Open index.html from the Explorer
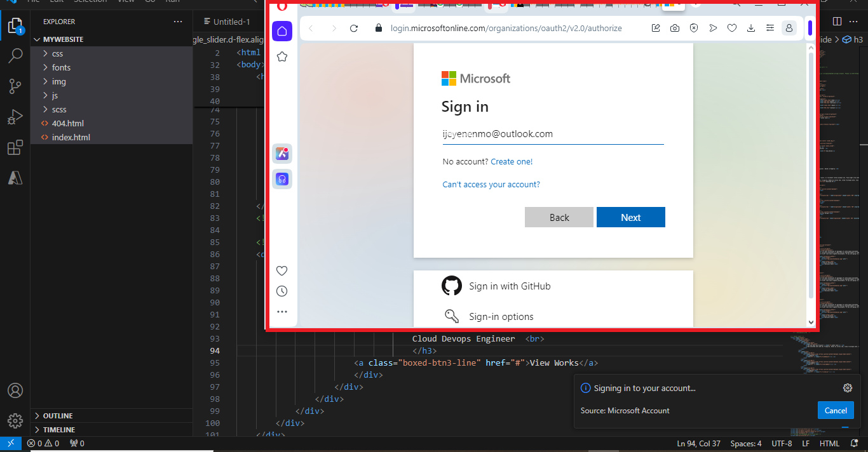Image resolution: width=868 pixels, height=452 pixels. [x=111, y=137]
